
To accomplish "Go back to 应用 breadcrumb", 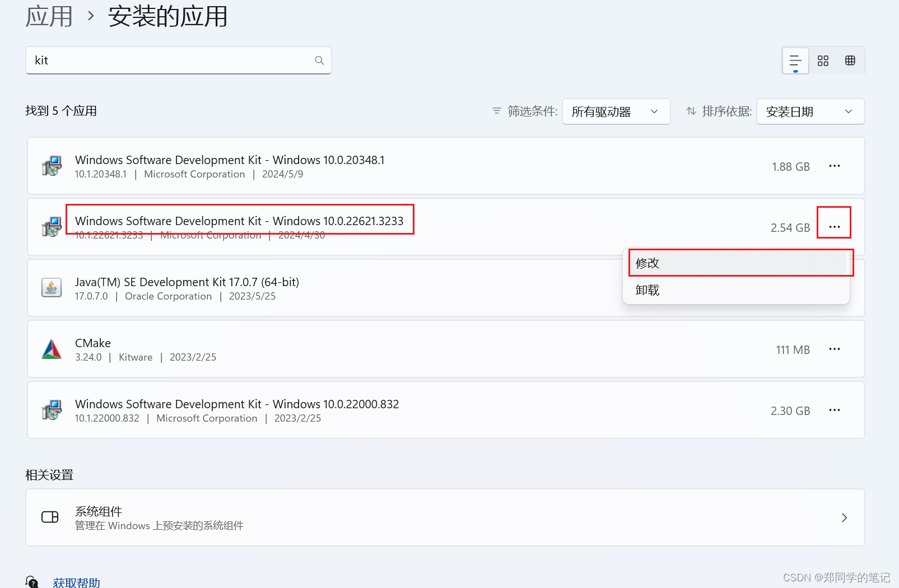I will tap(49, 16).
